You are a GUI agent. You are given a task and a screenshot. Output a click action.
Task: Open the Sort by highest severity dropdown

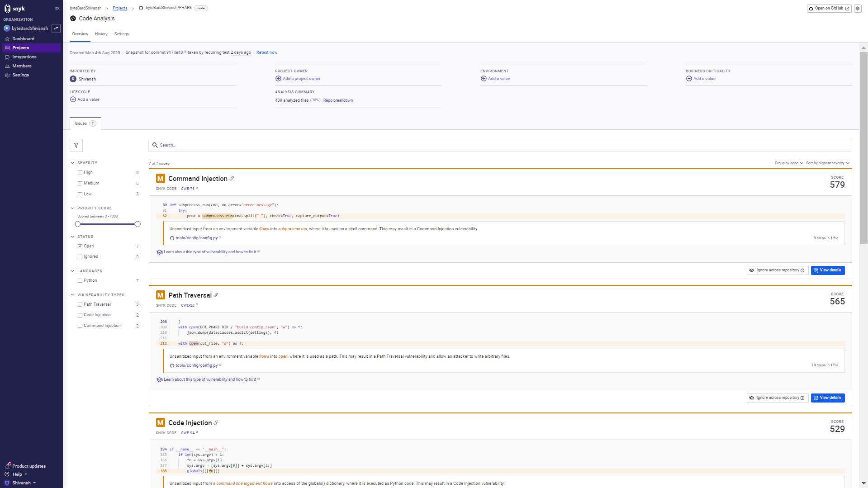coord(827,163)
